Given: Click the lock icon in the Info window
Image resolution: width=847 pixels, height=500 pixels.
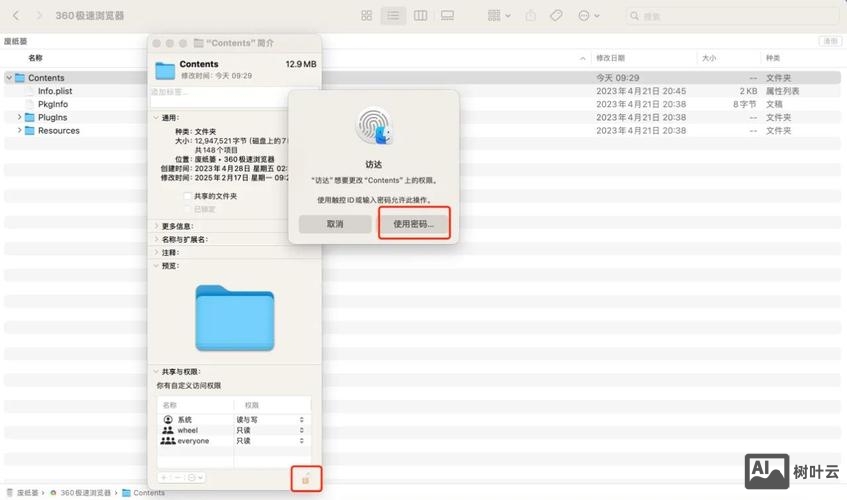Looking at the screenshot, I should pyautogui.click(x=306, y=479).
